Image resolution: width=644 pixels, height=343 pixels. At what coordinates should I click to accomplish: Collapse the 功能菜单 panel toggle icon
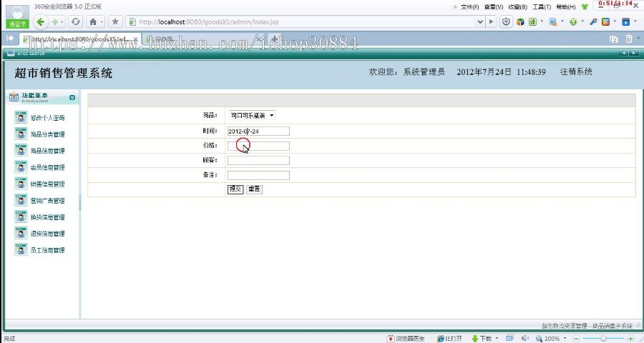pyautogui.click(x=72, y=97)
